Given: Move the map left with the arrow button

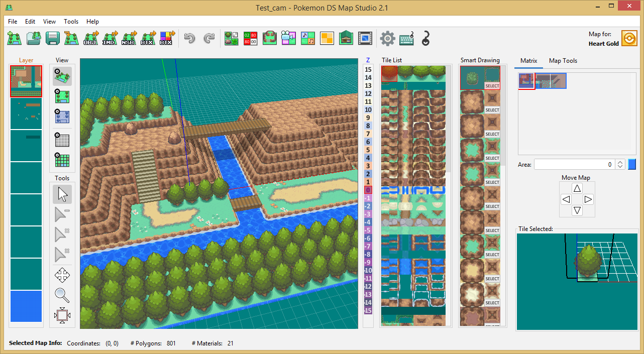Looking at the screenshot, I should click(x=566, y=199).
